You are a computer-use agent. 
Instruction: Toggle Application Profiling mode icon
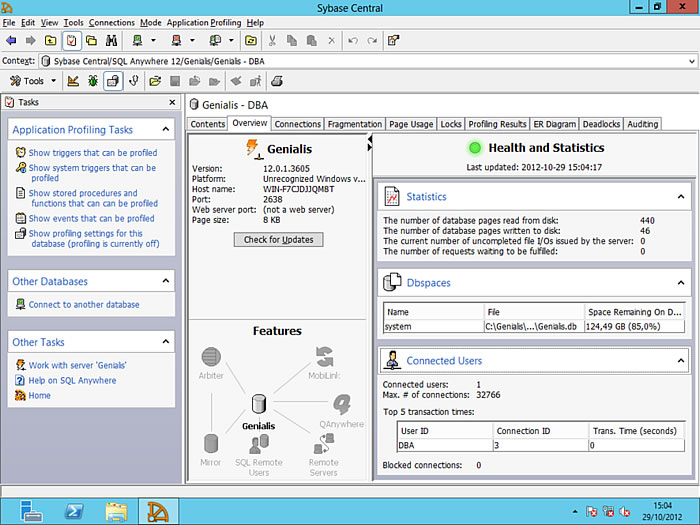click(113, 81)
